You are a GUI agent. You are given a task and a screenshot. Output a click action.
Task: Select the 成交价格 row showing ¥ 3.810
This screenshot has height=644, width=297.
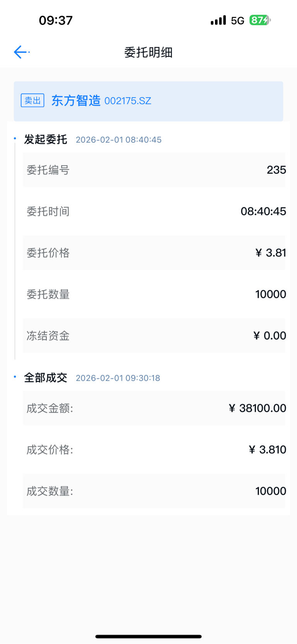pos(154,449)
